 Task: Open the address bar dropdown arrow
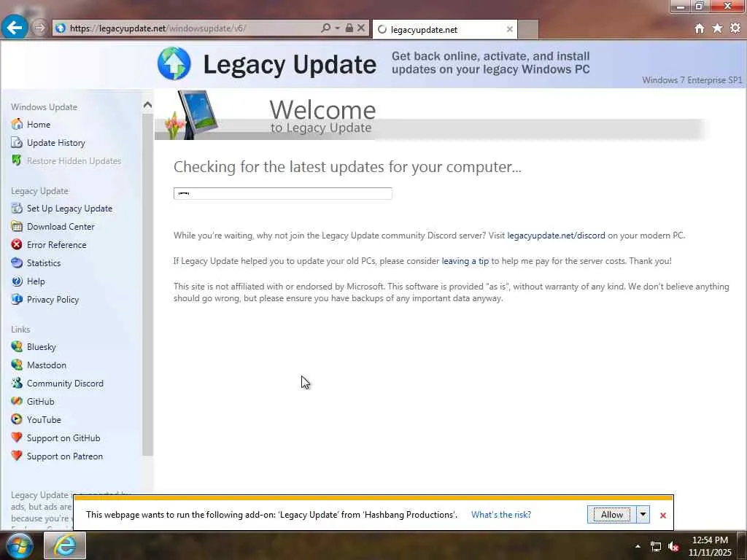pos(337,28)
